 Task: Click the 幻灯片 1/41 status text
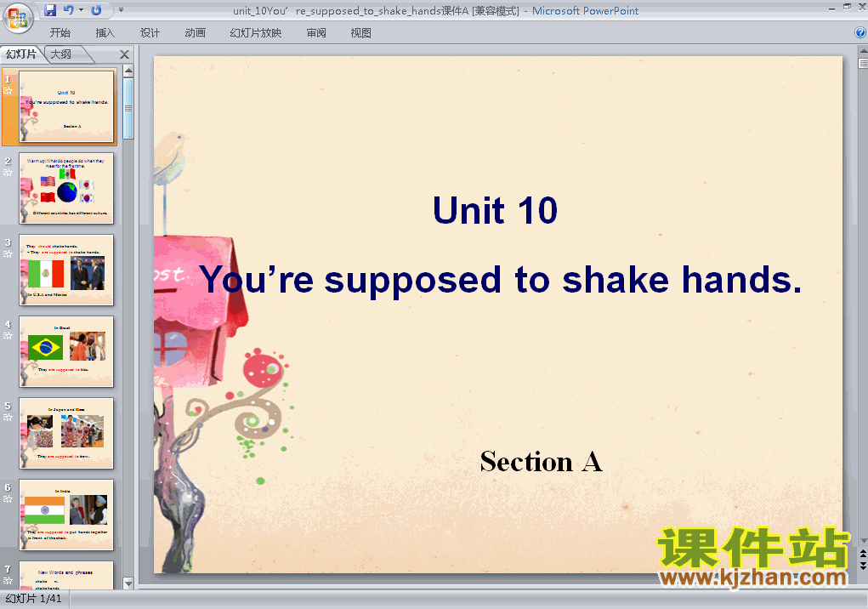pos(33,599)
